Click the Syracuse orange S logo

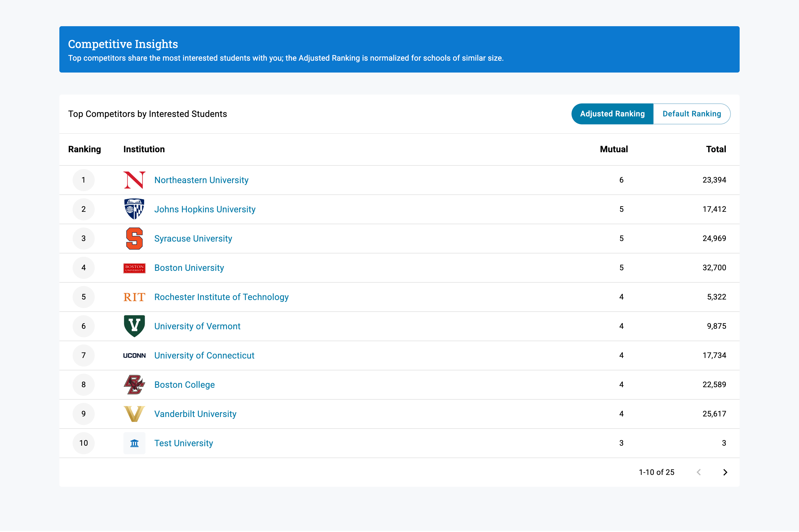coord(134,239)
